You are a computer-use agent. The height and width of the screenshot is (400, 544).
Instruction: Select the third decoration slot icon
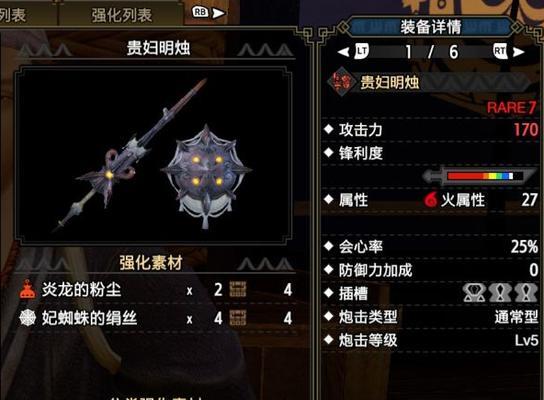point(526,292)
